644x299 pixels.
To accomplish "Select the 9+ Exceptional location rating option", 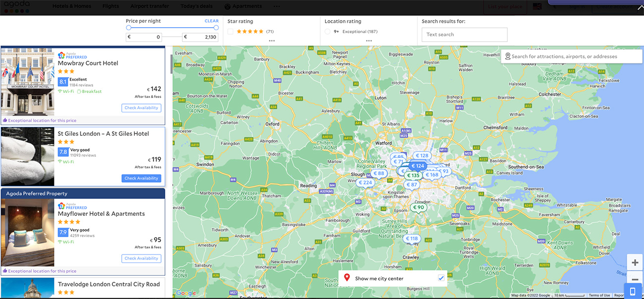I will [327, 32].
